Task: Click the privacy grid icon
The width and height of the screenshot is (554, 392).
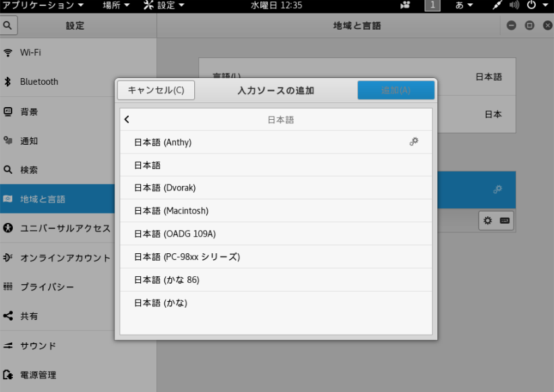Action: (x=8, y=286)
